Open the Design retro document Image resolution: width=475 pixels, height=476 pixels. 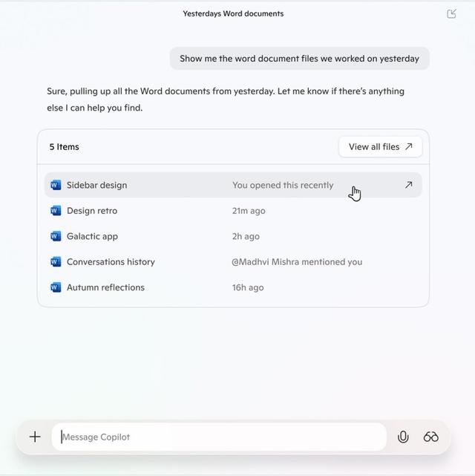[x=233, y=210]
